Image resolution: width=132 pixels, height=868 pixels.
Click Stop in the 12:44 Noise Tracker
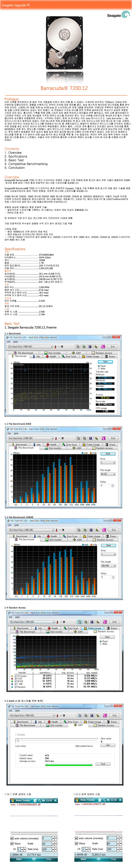(x=113, y=859)
